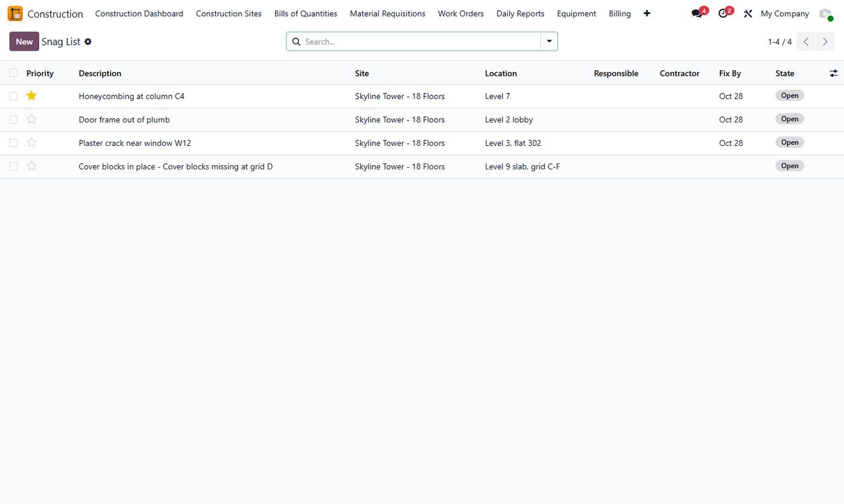Open the debug tools icon
844x504 pixels.
(x=748, y=13)
